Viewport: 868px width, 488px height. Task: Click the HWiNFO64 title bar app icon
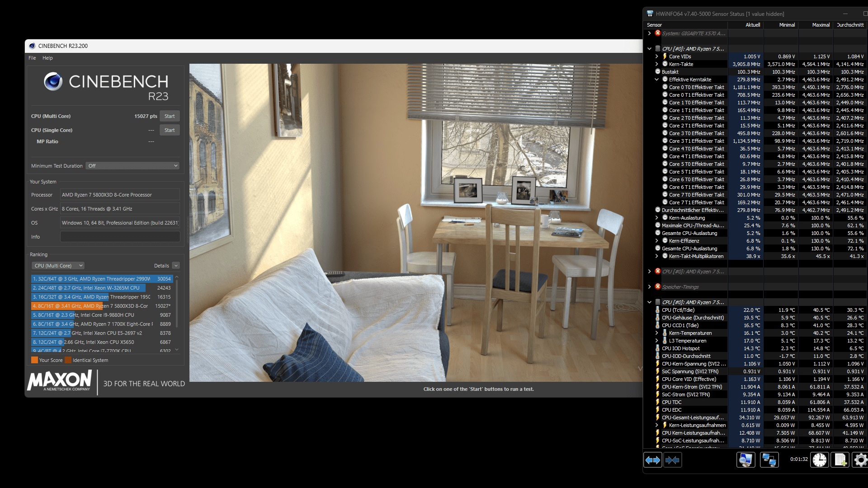(650, 14)
